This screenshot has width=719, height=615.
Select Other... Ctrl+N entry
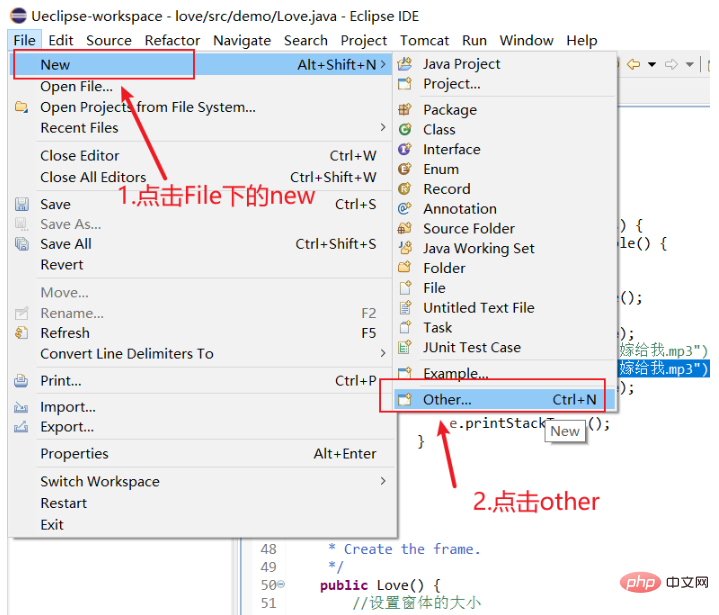[x=504, y=399]
